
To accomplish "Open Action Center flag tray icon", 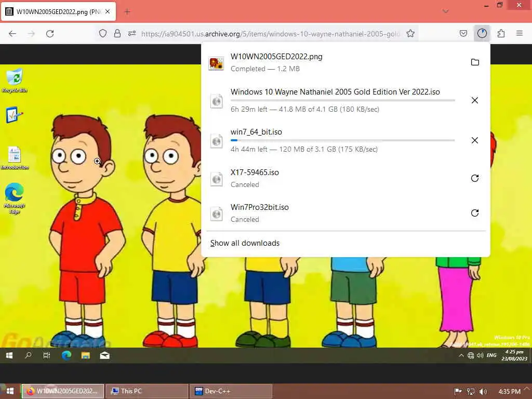I will point(458,391).
